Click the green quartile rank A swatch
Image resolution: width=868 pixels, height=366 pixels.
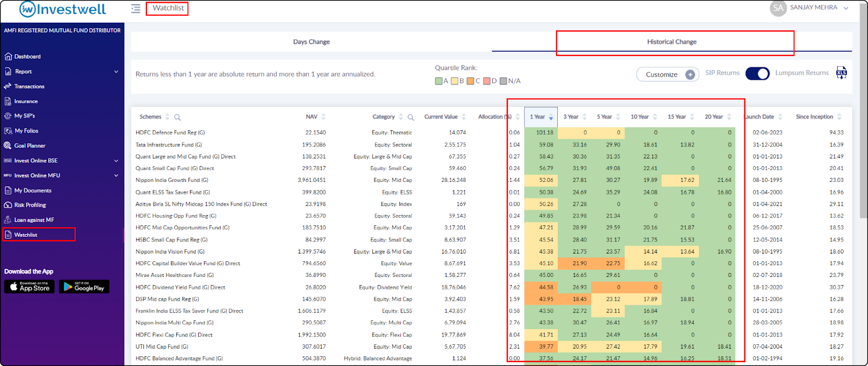coord(438,81)
